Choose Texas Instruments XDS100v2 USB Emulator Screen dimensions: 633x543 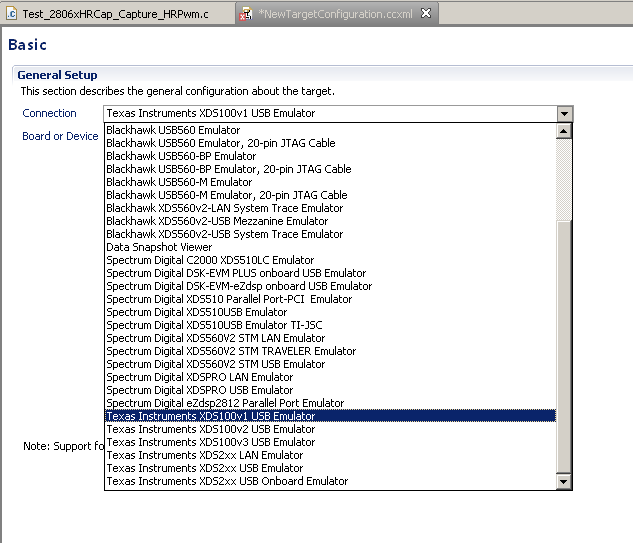pyautogui.click(x=330, y=429)
